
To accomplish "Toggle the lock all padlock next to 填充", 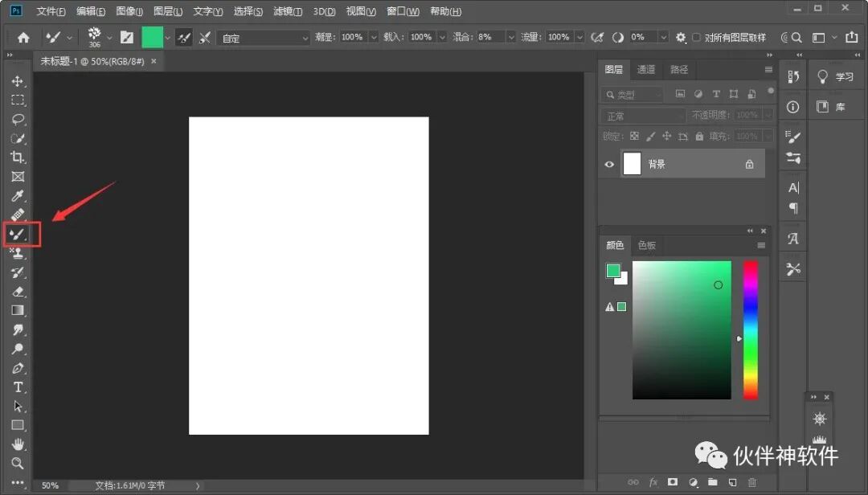I will pyautogui.click(x=699, y=137).
